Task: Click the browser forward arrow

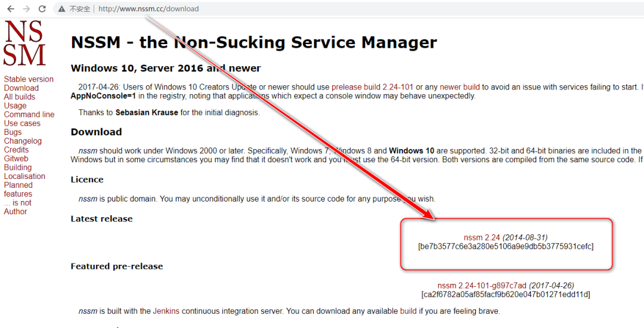Action: click(x=26, y=9)
